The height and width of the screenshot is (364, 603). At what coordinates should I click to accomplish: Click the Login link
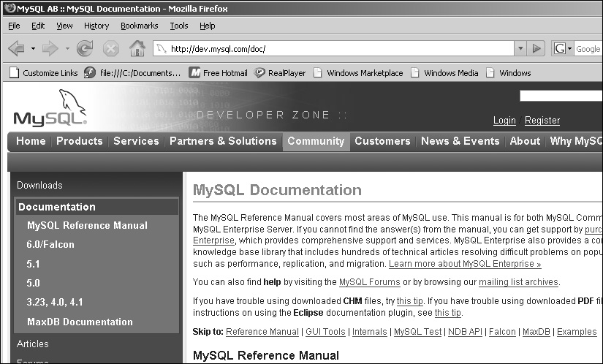(x=504, y=121)
